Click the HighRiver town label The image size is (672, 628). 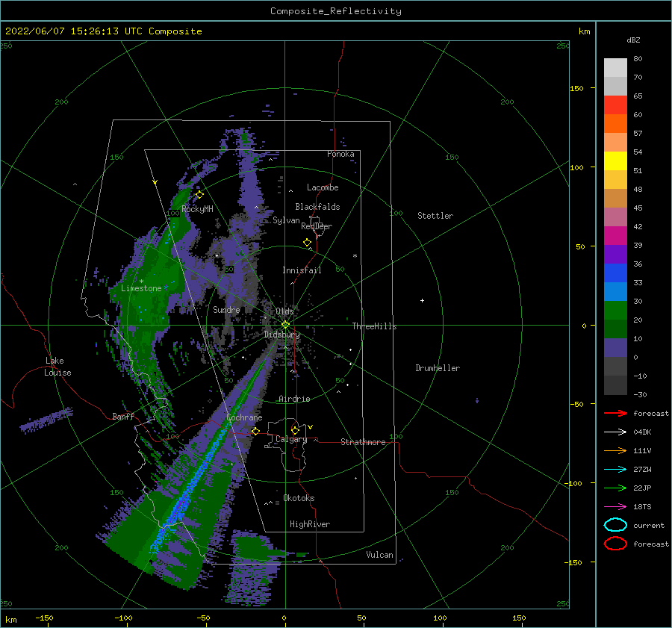click(310, 524)
